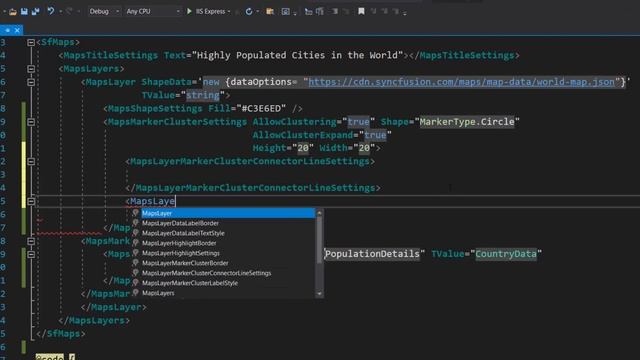Select MapsLayerMarkerClusterLabelStyle suggestion
The width and height of the screenshot is (640, 360).
[x=224, y=283]
